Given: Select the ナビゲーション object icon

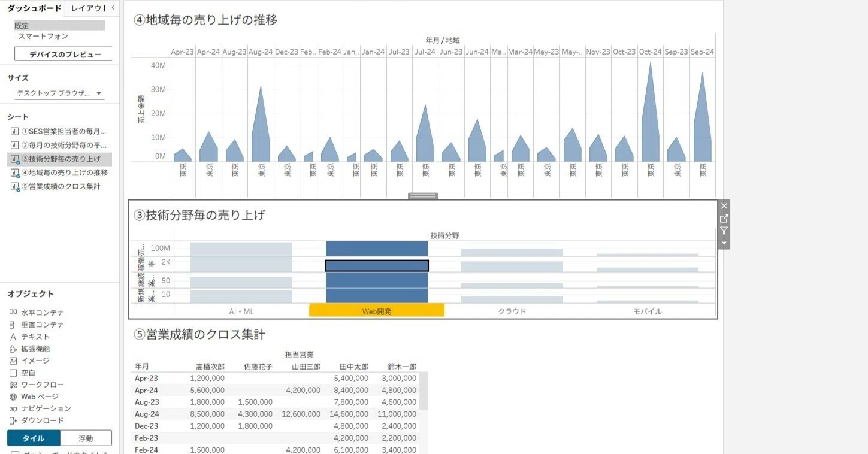Looking at the screenshot, I should click(13, 408).
